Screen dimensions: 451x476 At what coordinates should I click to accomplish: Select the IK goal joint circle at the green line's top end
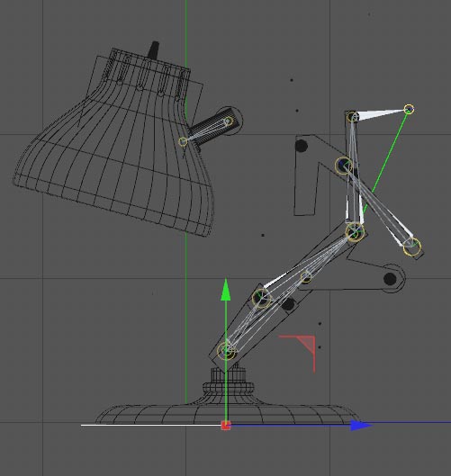(409, 109)
